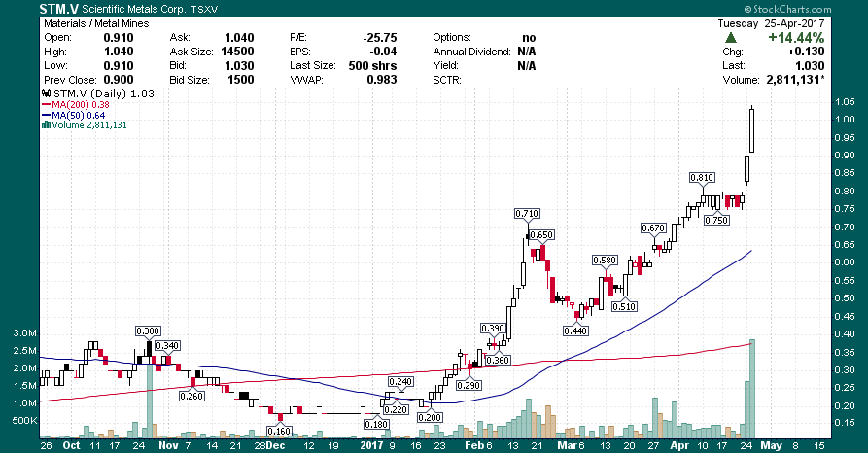Screen dimensions: 868x453
Task: Click the 0.580 price callout
Action: [x=605, y=261]
